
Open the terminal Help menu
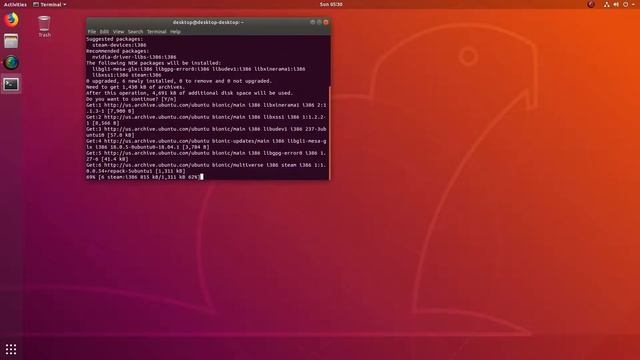(x=175, y=31)
